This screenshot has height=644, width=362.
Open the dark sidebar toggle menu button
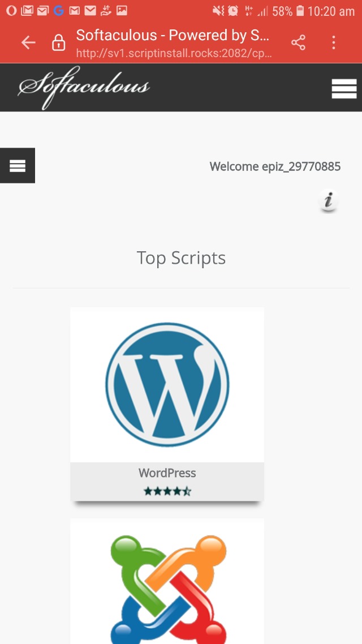pos(17,165)
